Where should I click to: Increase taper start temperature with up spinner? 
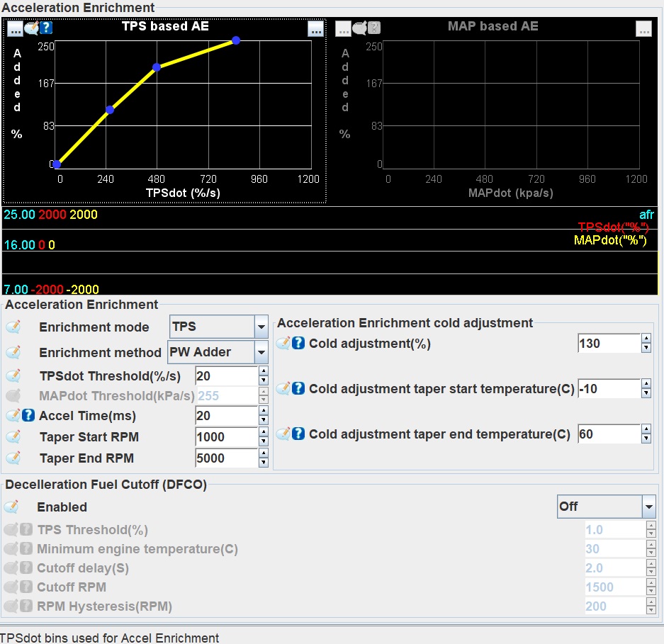pyautogui.click(x=646, y=383)
